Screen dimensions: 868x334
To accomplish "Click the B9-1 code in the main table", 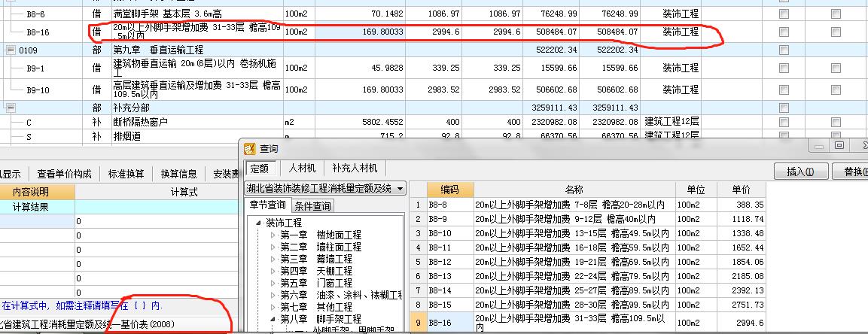I will (35, 68).
